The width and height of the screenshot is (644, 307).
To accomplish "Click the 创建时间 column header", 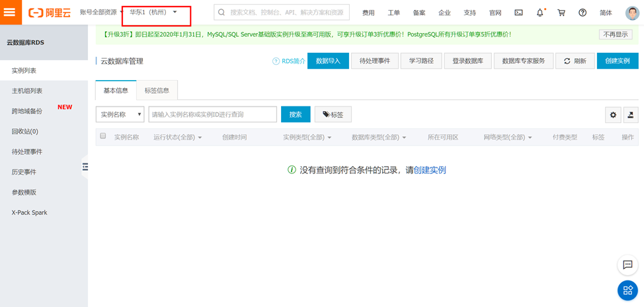I will click(x=235, y=137).
